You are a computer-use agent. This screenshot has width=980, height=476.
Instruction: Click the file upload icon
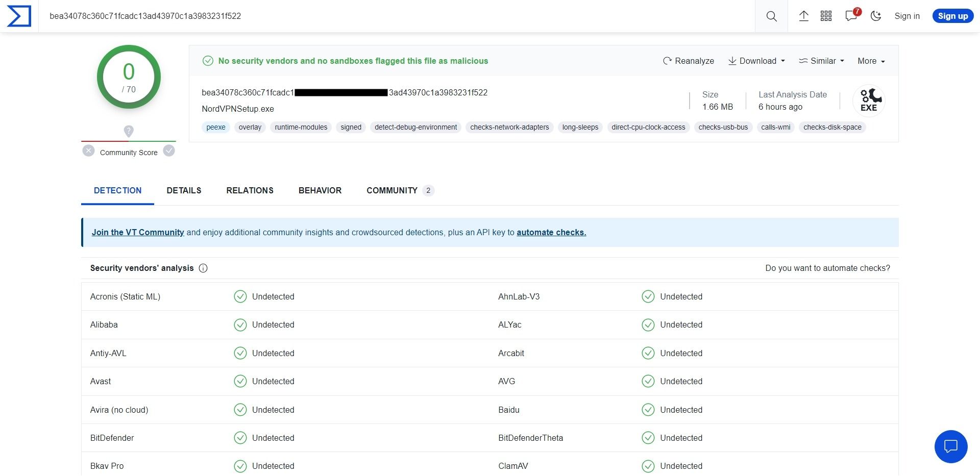[x=803, y=16]
